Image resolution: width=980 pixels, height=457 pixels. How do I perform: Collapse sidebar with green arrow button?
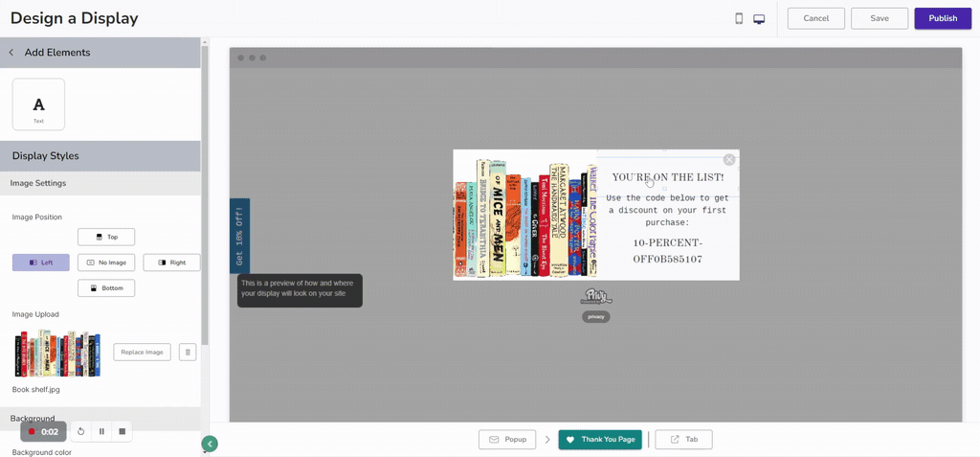[210, 445]
